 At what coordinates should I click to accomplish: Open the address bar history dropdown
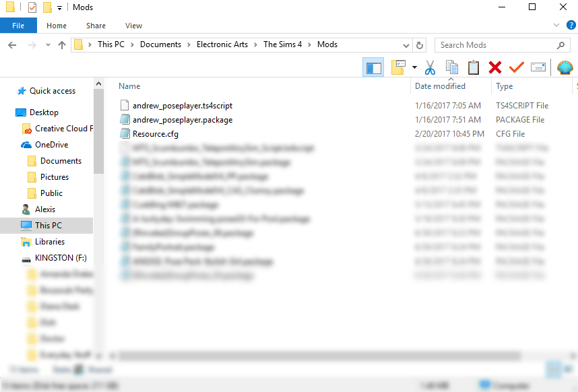pos(406,46)
